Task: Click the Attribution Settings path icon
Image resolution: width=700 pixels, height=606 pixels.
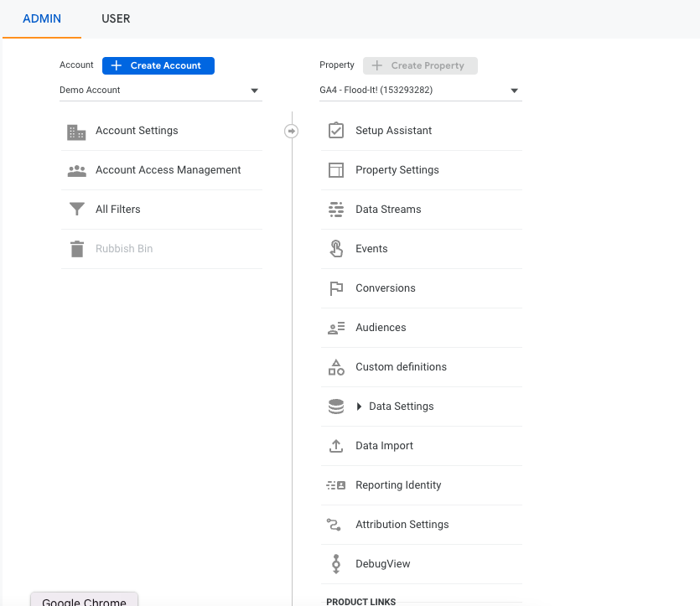Action: pyautogui.click(x=334, y=525)
